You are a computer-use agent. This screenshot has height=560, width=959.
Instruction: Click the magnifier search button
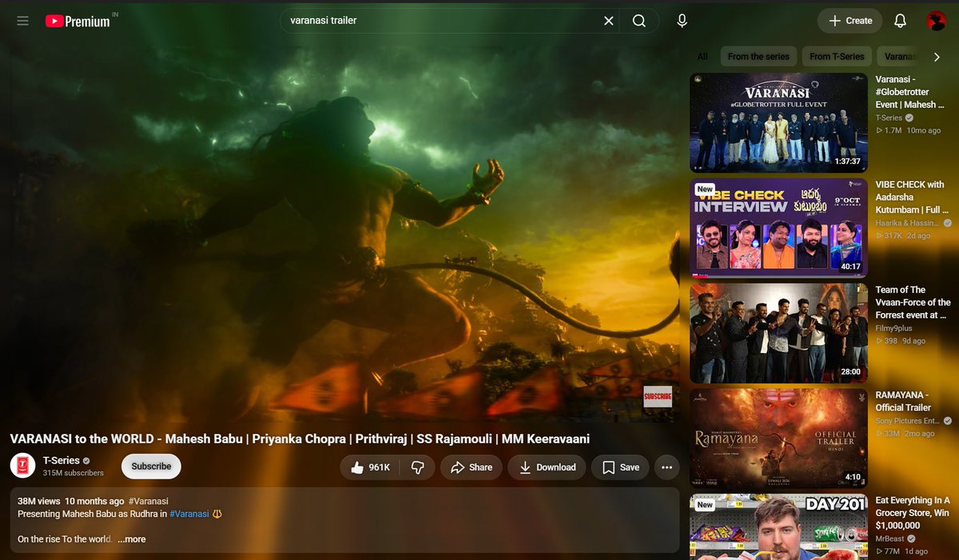639,21
